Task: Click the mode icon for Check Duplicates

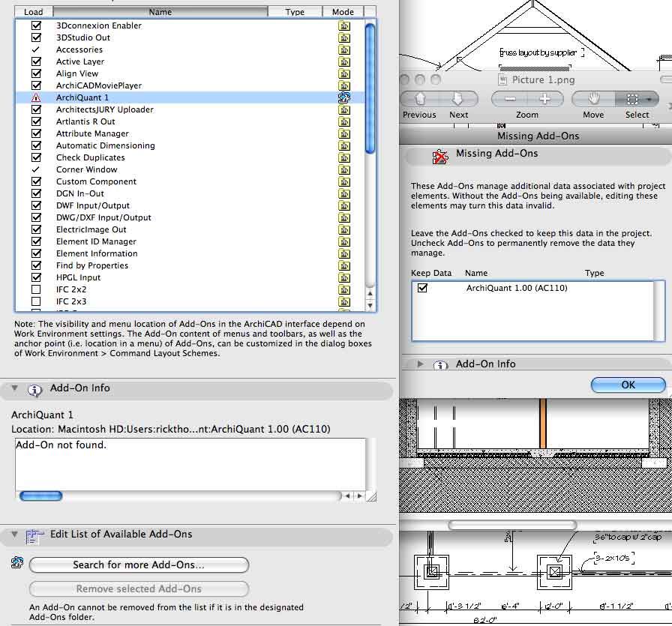Action: coord(343,157)
